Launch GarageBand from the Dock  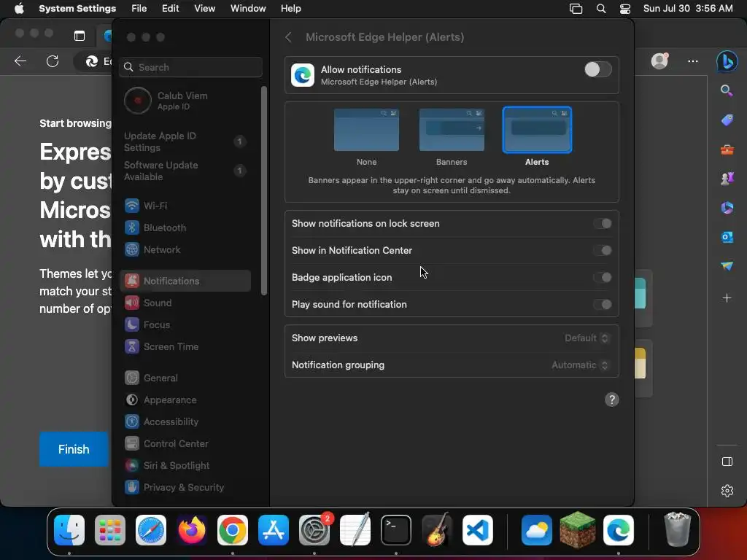(437, 530)
